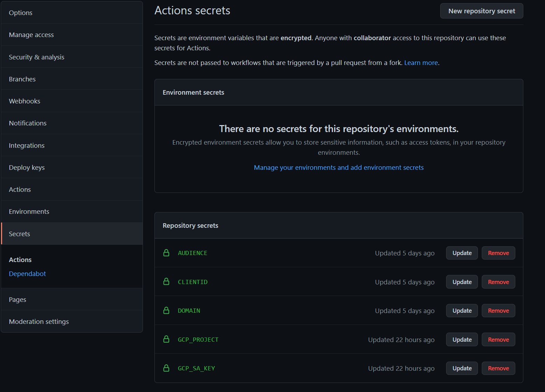Go to Manage access settings

click(x=31, y=35)
